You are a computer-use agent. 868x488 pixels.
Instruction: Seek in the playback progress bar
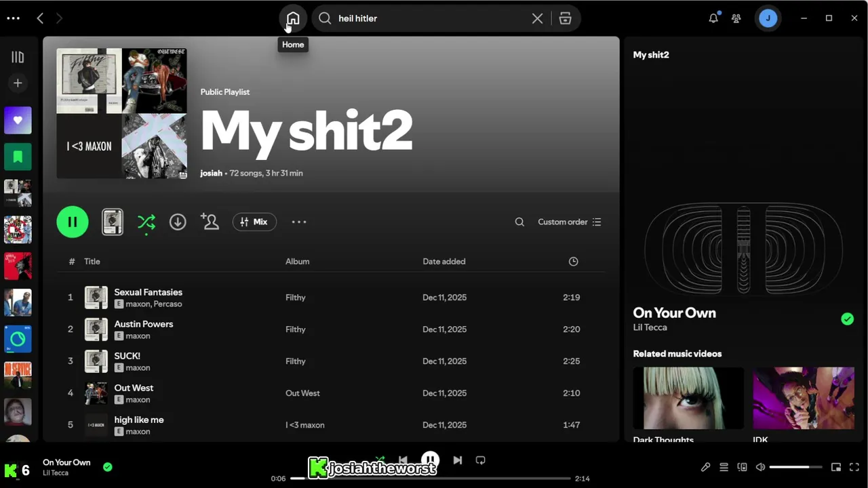point(431,479)
